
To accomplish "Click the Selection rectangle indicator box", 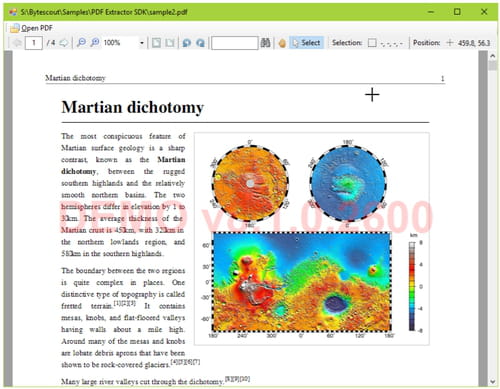I will pos(372,43).
